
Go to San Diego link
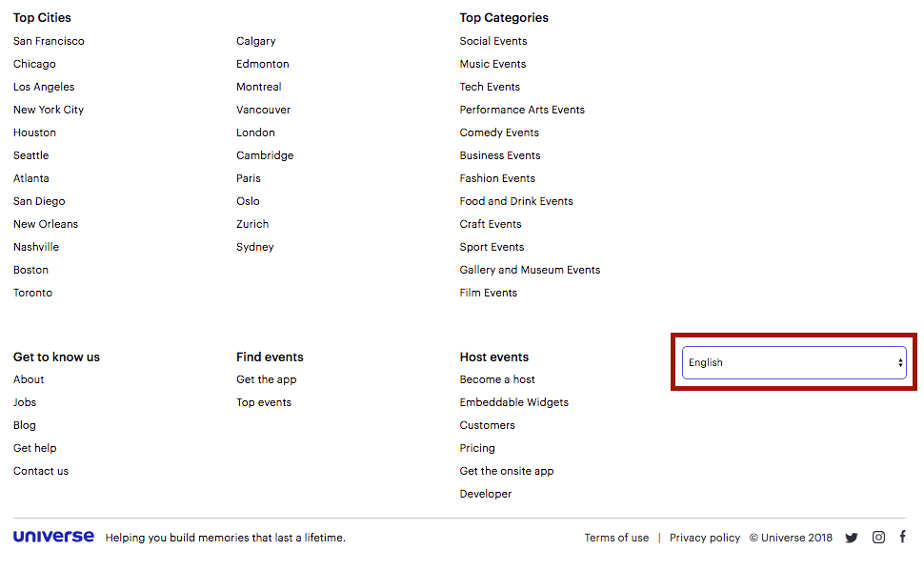coord(39,201)
